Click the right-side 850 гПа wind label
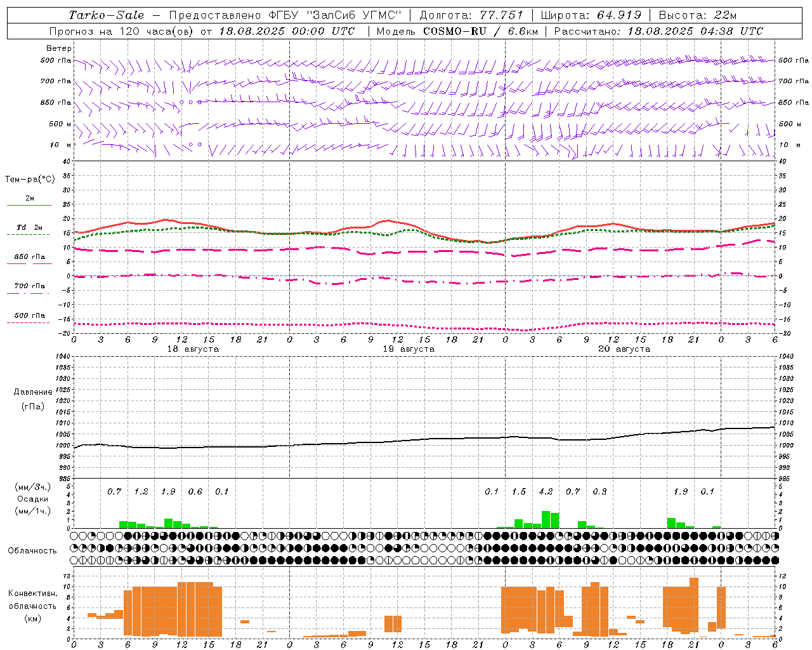Image resolution: width=812 pixels, height=650 pixels. point(794,102)
